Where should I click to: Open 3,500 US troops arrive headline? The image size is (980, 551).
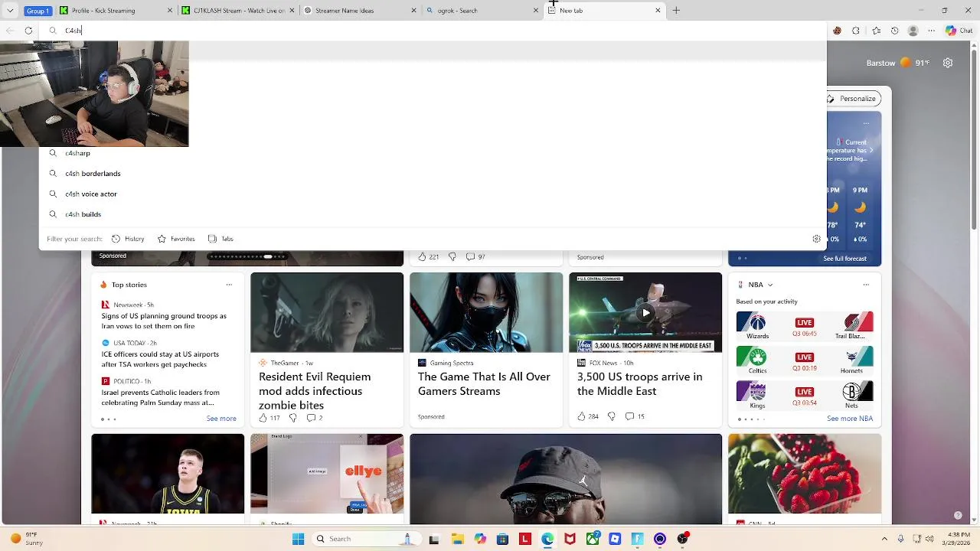click(x=639, y=383)
